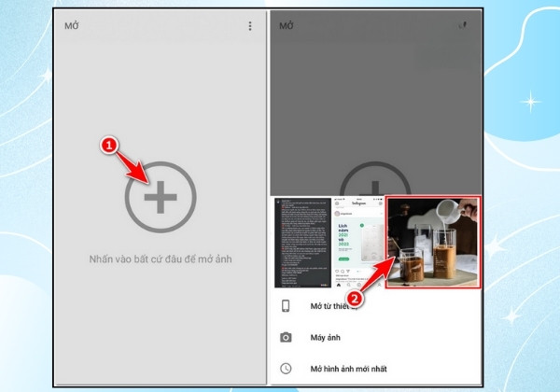Tap the camera icon
The image size is (560, 392).
pyautogui.click(x=286, y=337)
